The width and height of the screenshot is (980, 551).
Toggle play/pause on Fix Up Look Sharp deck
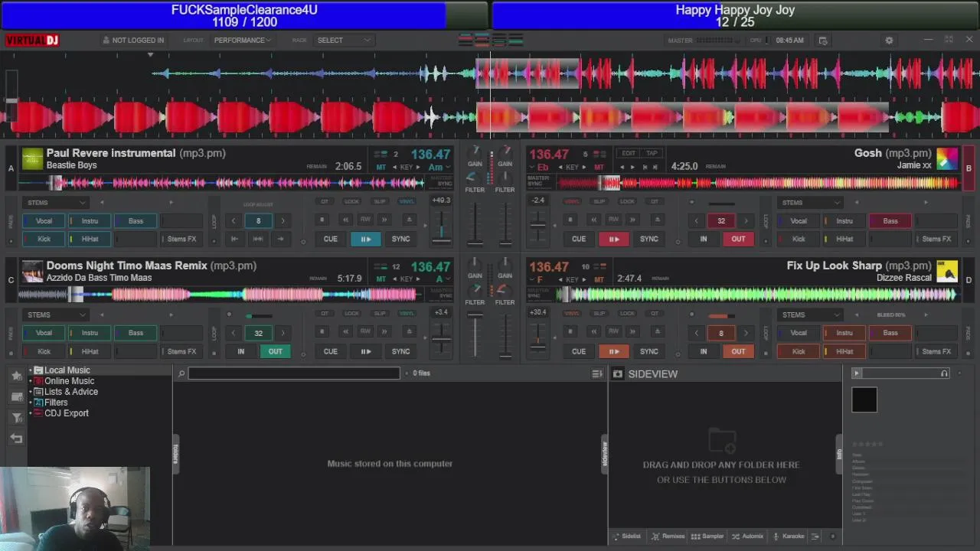tap(613, 351)
